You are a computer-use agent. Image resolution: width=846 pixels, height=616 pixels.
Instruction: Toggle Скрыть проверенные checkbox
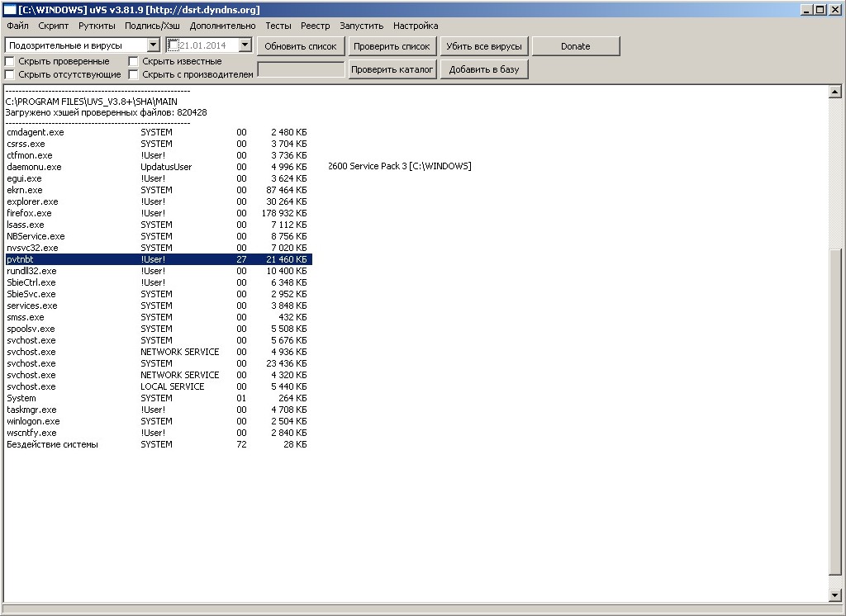point(9,61)
